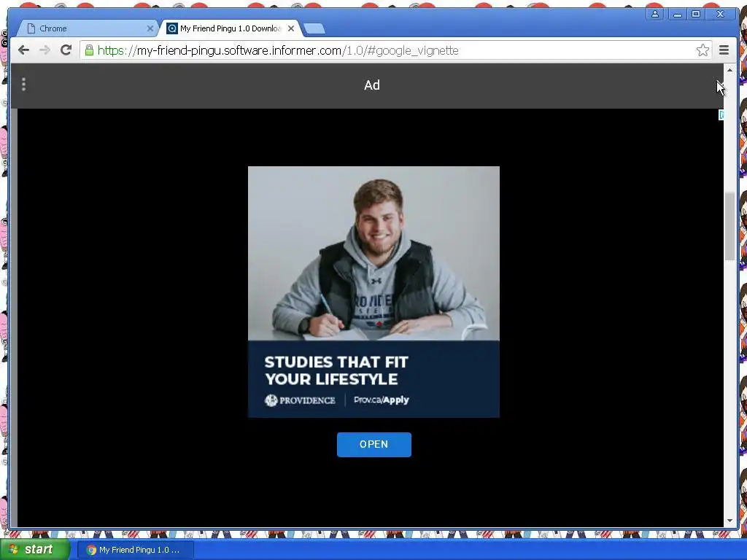Image resolution: width=747 pixels, height=560 pixels.
Task: Close the My Friend Pingu tab
Action: point(291,28)
